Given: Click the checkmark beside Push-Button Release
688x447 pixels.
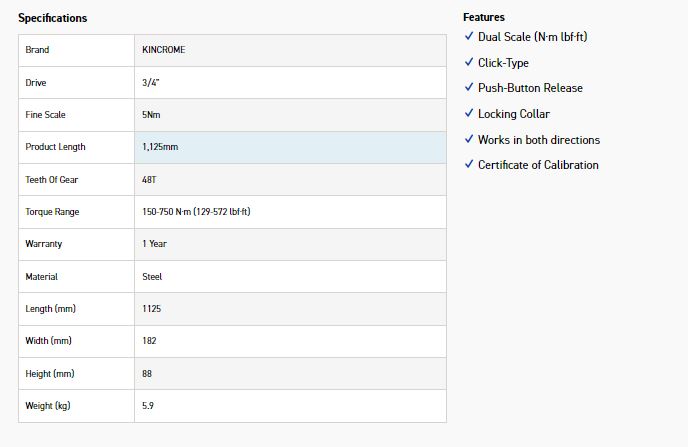Looking at the screenshot, I should (469, 88).
